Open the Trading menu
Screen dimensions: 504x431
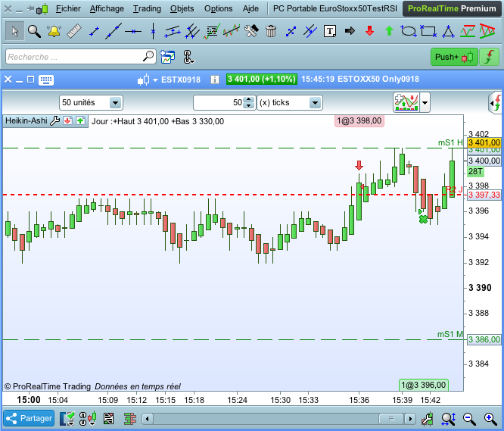point(147,8)
